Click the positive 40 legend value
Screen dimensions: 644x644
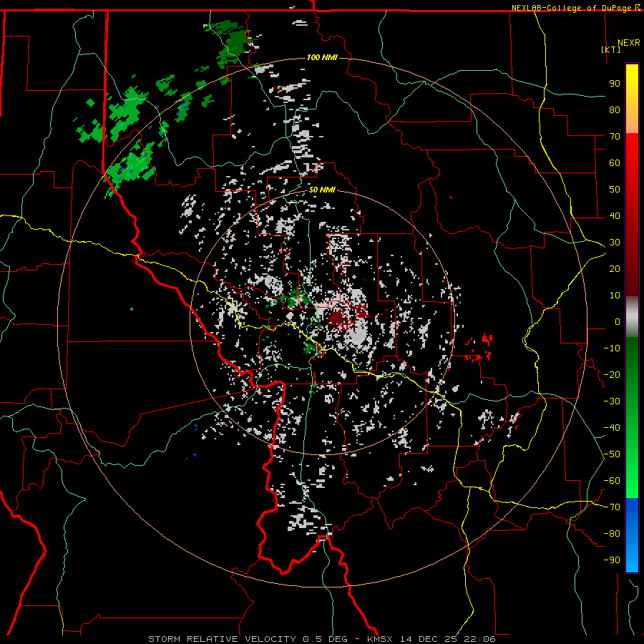tap(615, 215)
